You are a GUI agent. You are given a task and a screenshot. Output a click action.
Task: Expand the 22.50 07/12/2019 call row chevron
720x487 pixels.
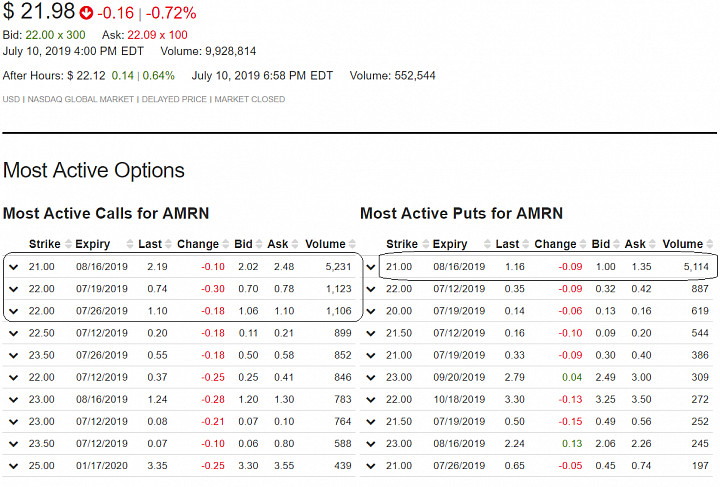point(14,333)
